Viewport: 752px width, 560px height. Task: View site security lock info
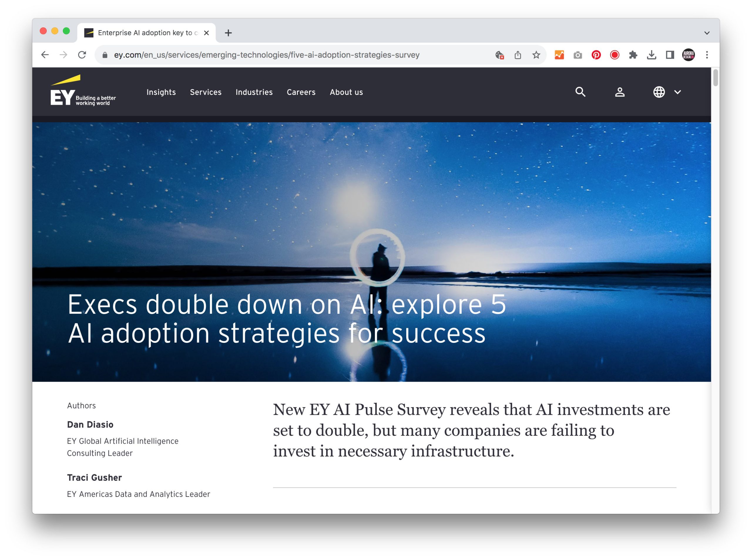point(105,55)
